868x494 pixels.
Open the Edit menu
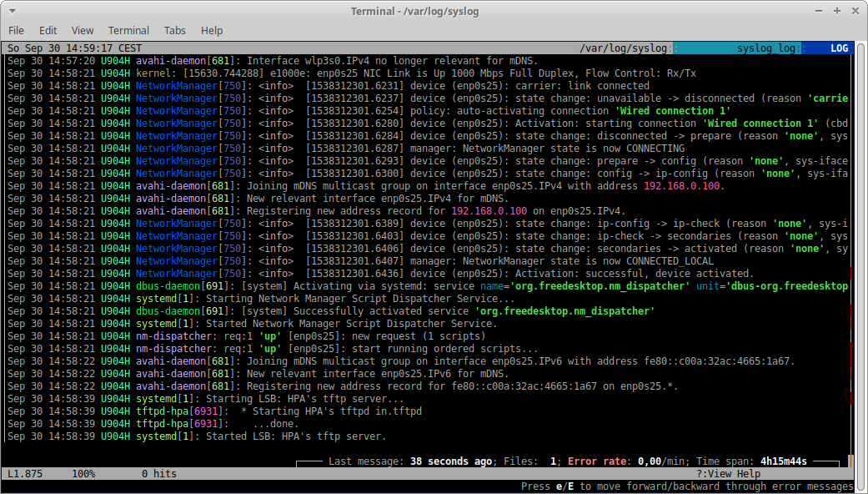(x=48, y=30)
